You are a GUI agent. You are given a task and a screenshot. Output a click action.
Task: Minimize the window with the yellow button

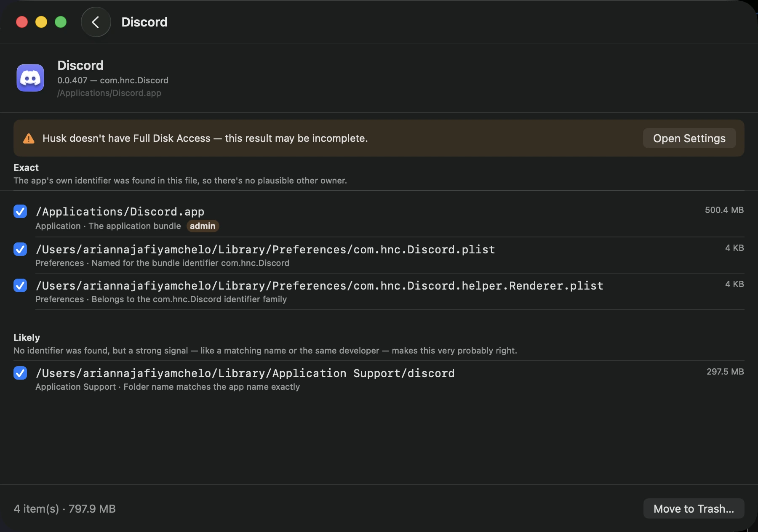tap(41, 22)
